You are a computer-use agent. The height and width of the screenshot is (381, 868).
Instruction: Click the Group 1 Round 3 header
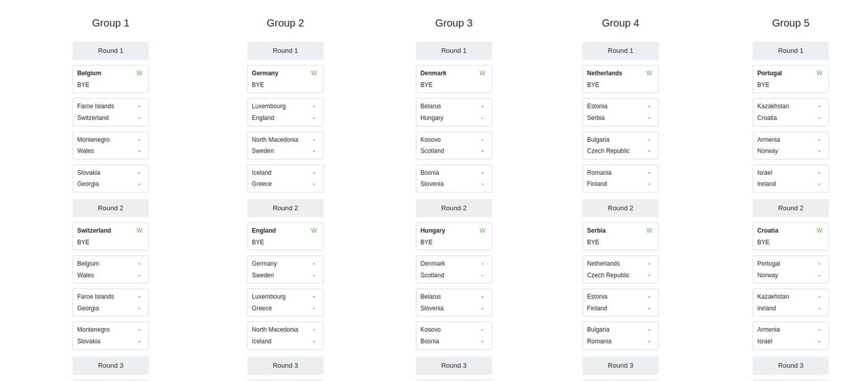pos(111,365)
